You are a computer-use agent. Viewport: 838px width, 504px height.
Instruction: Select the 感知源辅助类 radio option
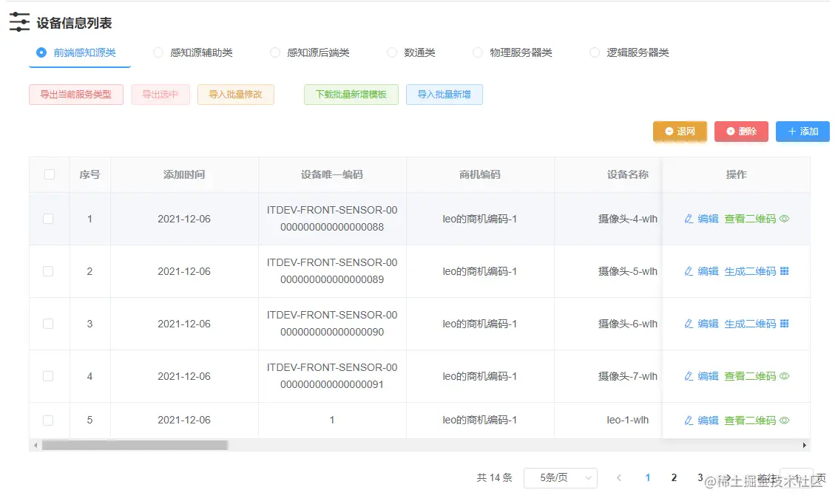tap(158, 52)
